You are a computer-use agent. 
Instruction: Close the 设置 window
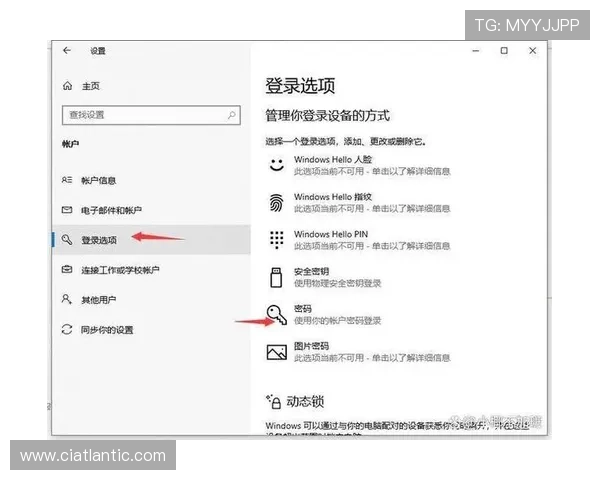533,51
